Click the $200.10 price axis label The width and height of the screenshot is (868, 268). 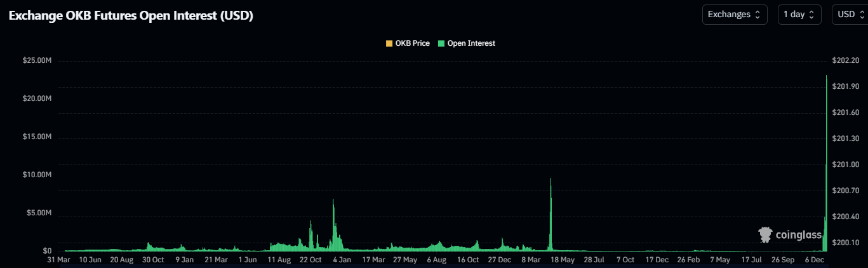(x=845, y=243)
